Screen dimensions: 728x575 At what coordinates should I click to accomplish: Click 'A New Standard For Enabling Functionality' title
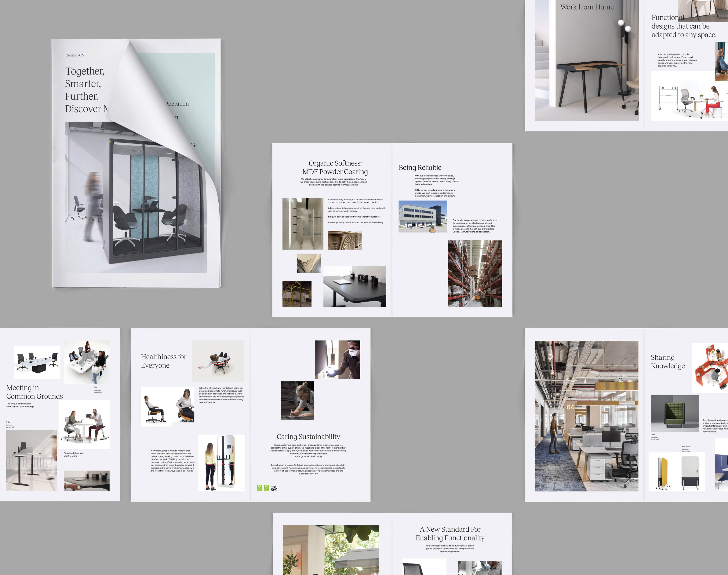[x=450, y=534]
